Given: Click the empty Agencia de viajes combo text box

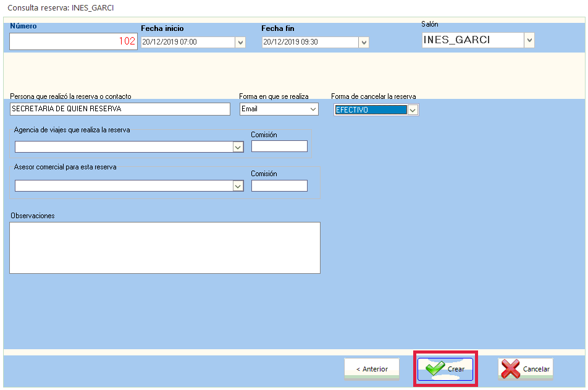Looking at the screenshot, I should pos(124,147).
